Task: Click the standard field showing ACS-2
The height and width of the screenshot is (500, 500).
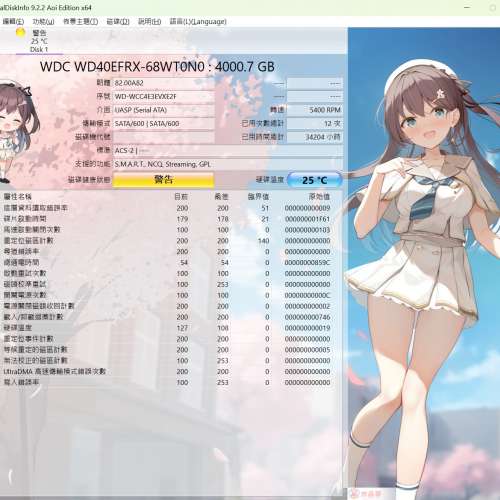Action: (x=228, y=151)
